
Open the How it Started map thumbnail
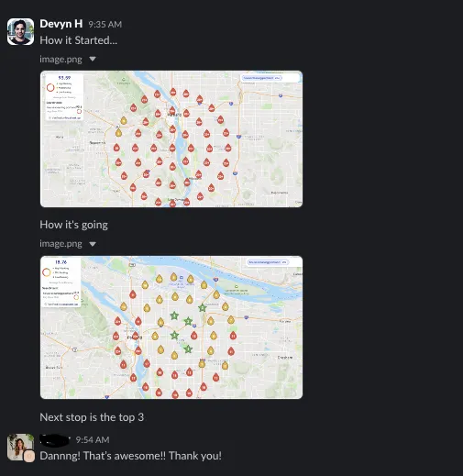click(x=171, y=138)
